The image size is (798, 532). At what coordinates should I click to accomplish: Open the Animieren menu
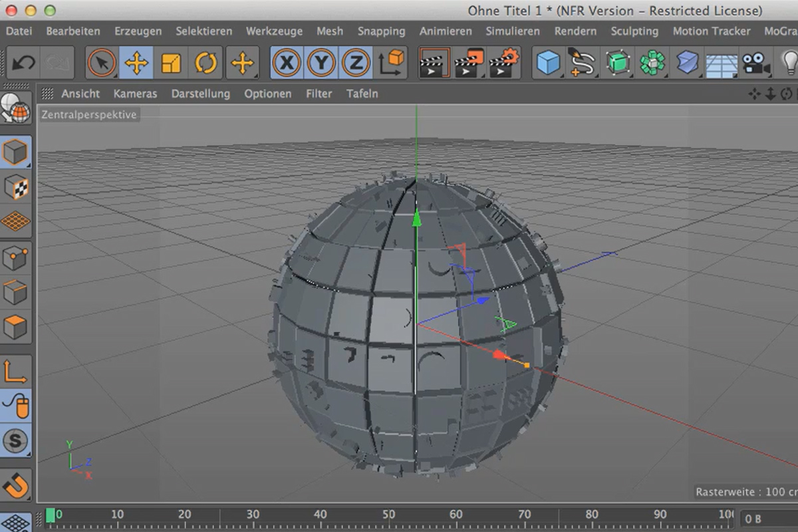click(x=446, y=31)
